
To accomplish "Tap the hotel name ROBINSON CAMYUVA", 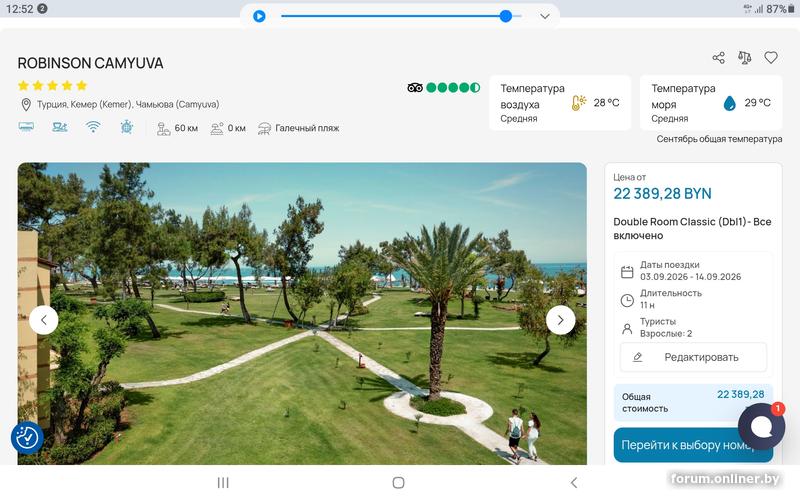I will 90,63.
